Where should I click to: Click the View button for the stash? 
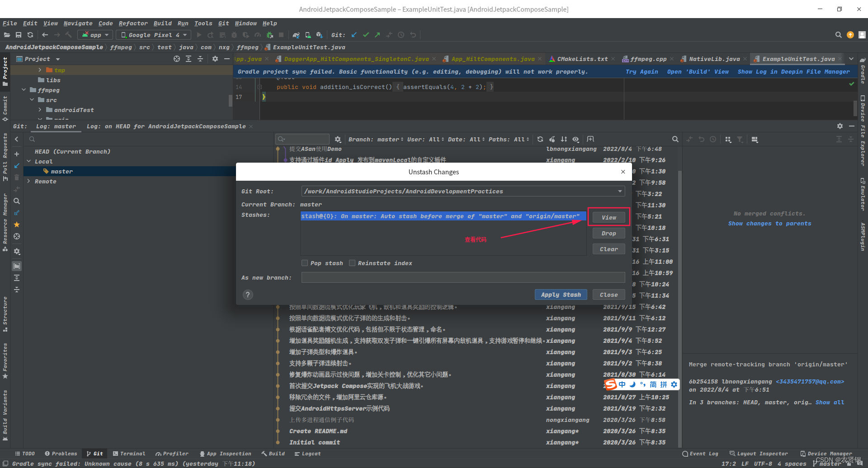point(609,217)
